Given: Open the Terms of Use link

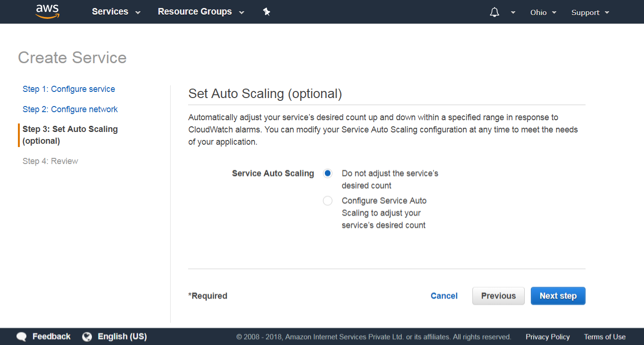Looking at the screenshot, I should tap(605, 337).
